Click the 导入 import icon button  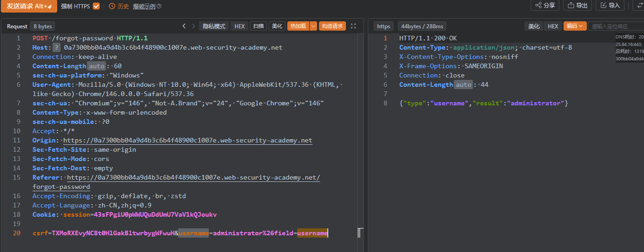pyautogui.click(x=610, y=6)
